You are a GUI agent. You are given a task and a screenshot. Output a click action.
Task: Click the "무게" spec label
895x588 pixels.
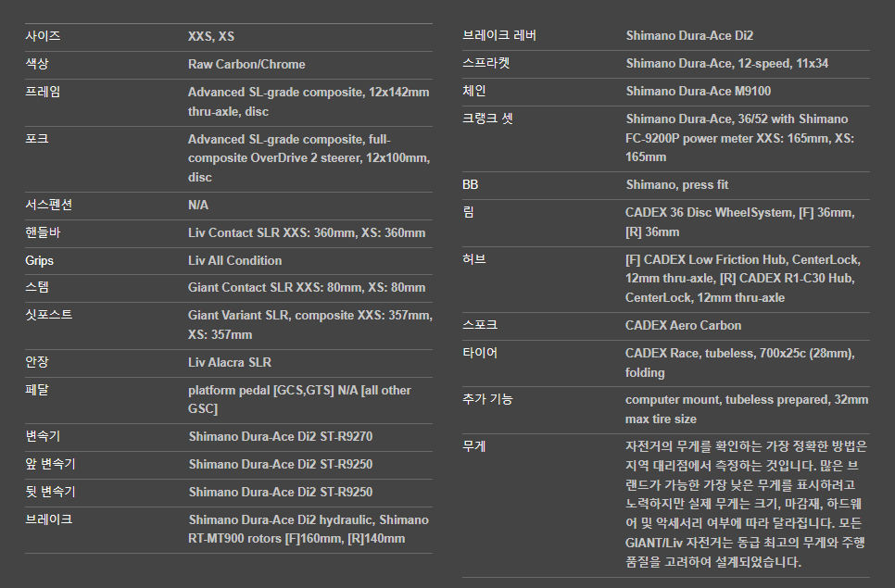pos(473,446)
